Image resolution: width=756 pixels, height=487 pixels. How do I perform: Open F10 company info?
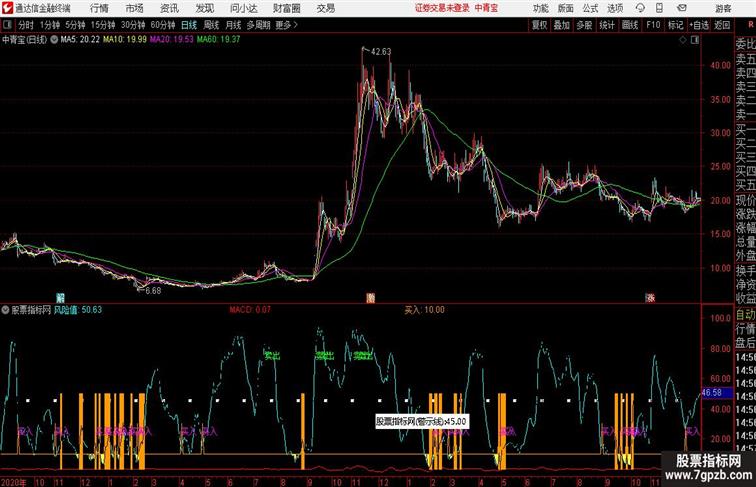653,25
